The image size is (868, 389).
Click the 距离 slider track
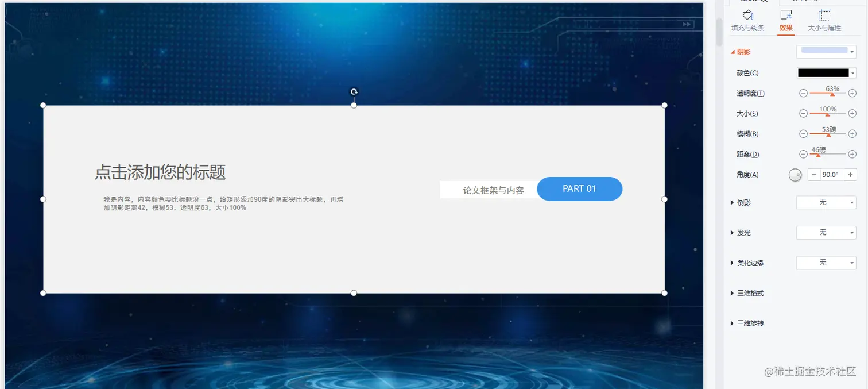[x=828, y=154]
